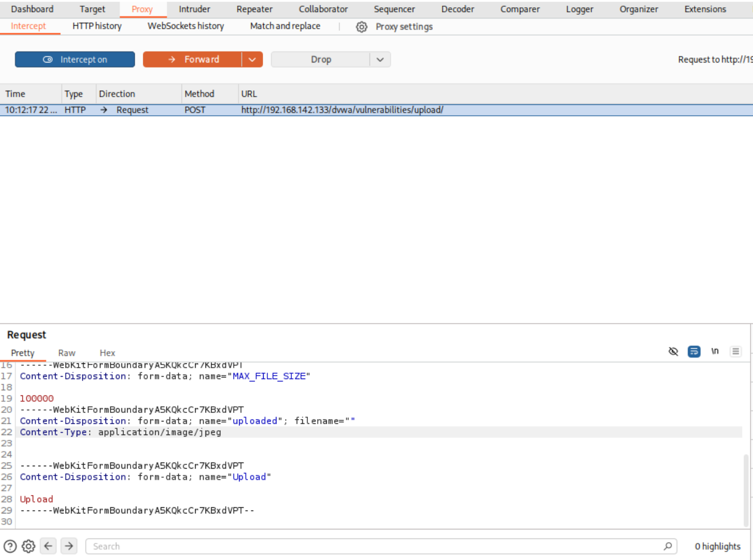Select the intercepted POST upload request row
Viewport: 753px width, 560px height.
(x=377, y=110)
